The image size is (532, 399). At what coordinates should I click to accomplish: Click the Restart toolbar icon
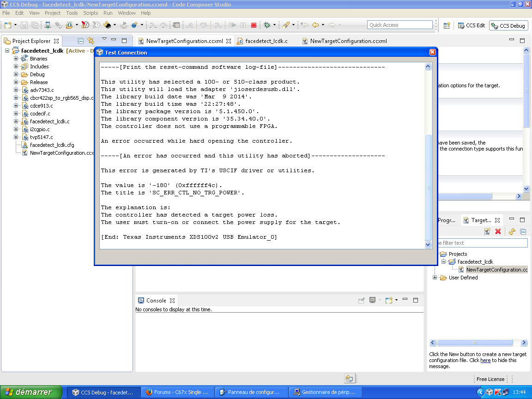pos(123,25)
